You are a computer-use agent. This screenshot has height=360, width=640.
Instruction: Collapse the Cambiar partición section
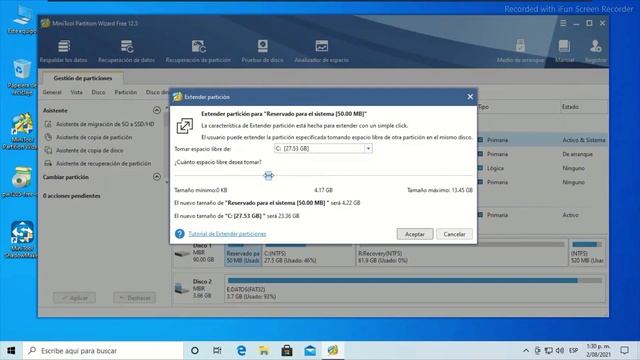(x=157, y=177)
